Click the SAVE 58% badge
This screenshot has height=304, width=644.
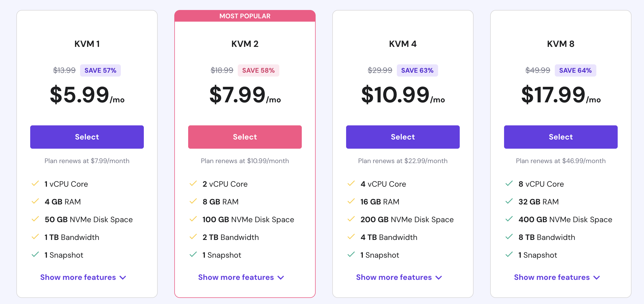(x=258, y=70)
